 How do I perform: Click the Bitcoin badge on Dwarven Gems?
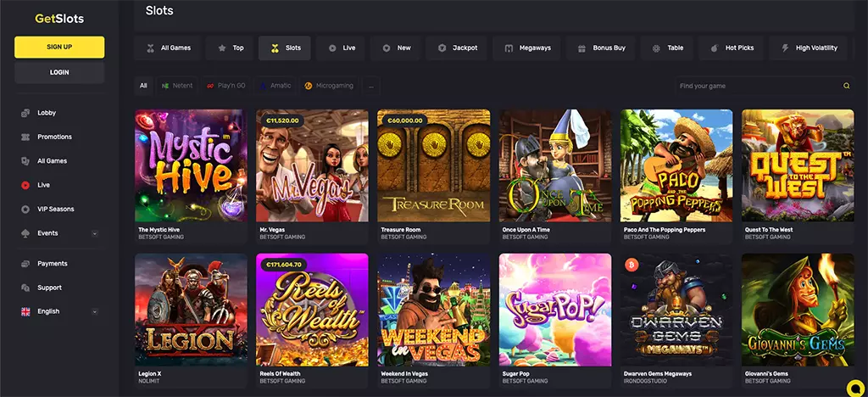coord(632,266)
